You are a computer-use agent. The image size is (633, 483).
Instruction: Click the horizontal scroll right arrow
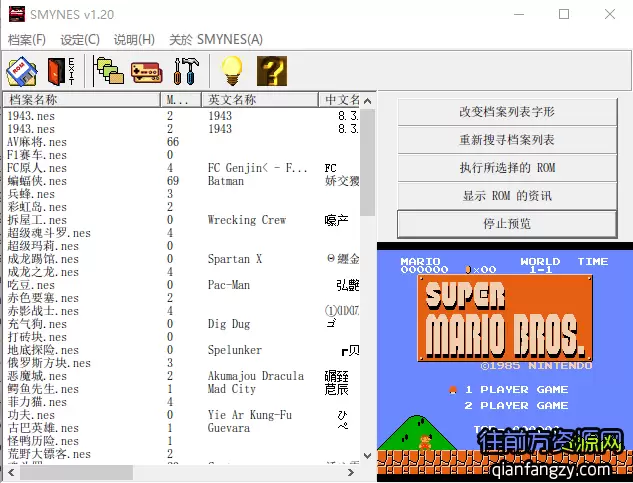(x=351, y=472)
